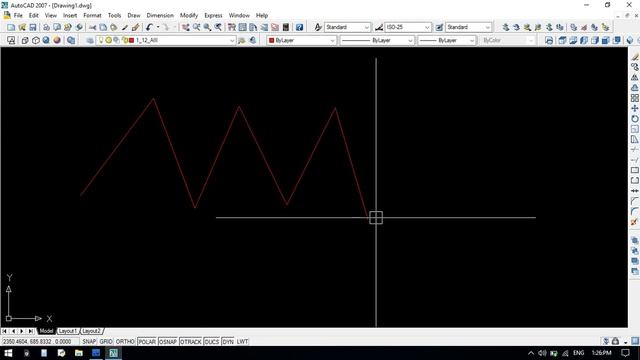The height and width of the screenshot is (360, 640).
Task: Toggle OSNAP in status bar
Action: pyautogui.click(x=168, y=342)
